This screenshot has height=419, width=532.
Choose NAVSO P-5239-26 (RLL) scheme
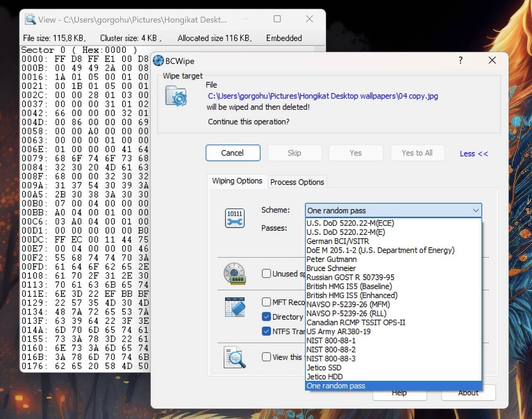pyautogui.click(x=393, y=313)
